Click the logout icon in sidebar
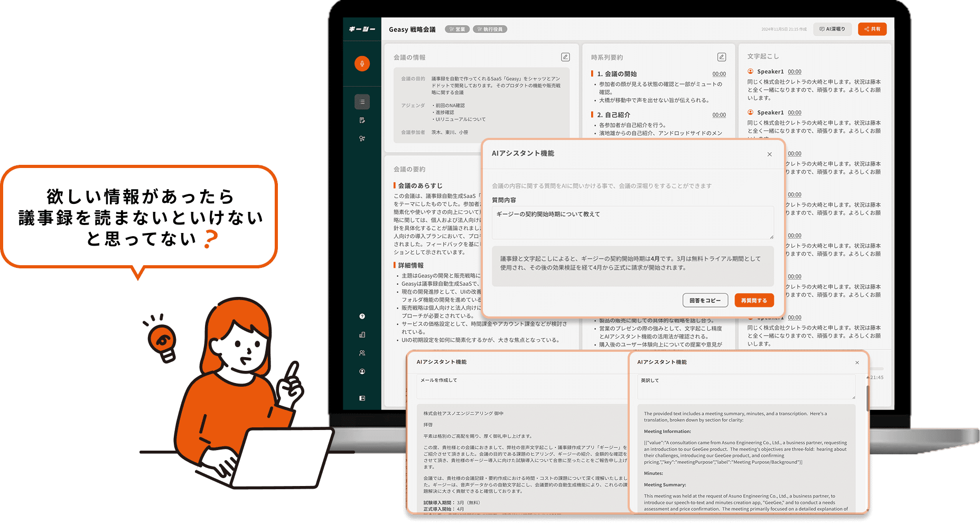The image size is (980, 523). [362, 398]
